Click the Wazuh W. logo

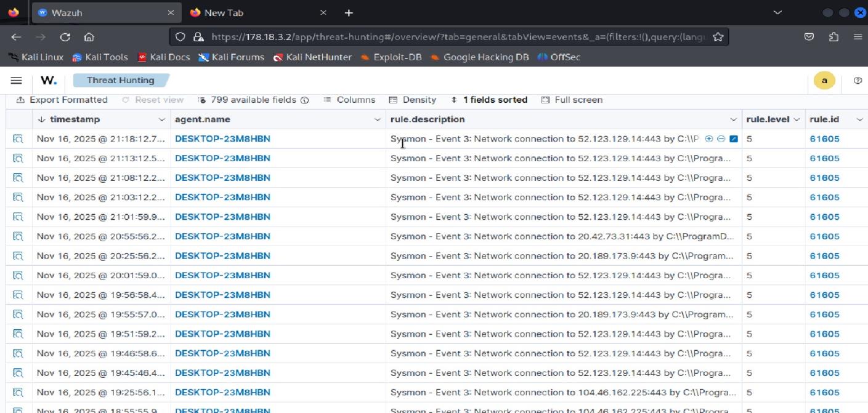[x=47, y=80]
